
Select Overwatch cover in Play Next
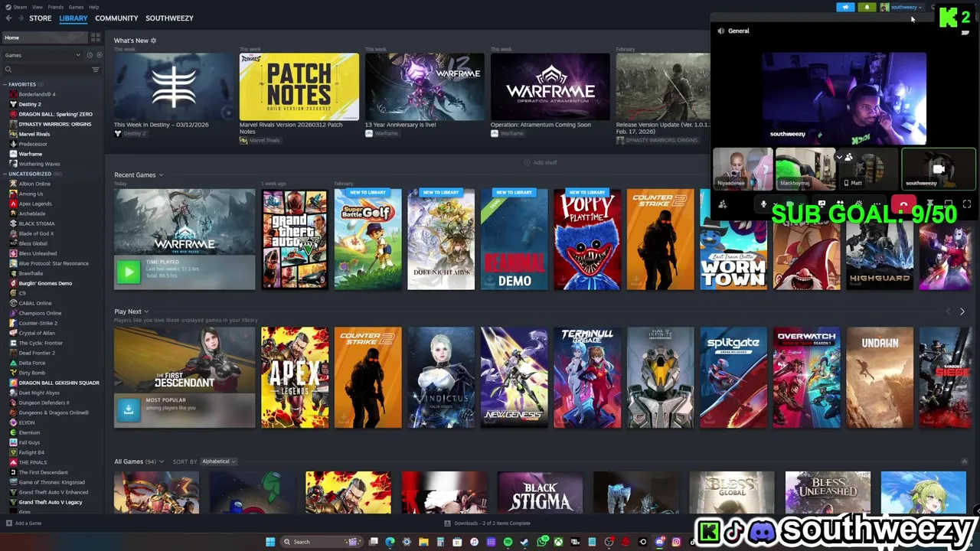[x=806, y=377]
